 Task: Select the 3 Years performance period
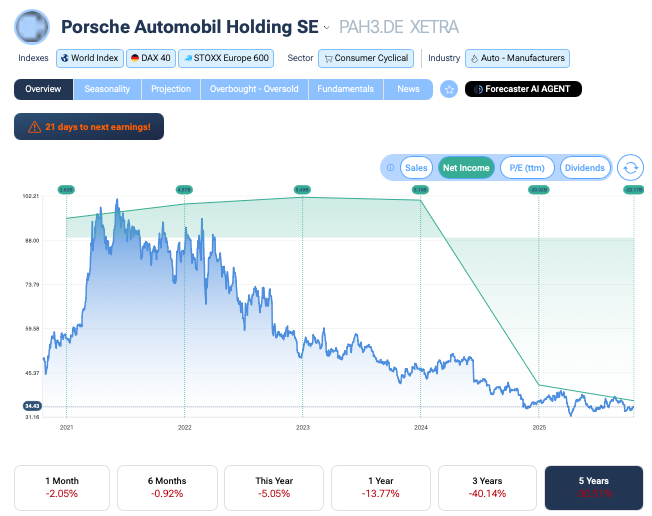(x=489, y=487)
